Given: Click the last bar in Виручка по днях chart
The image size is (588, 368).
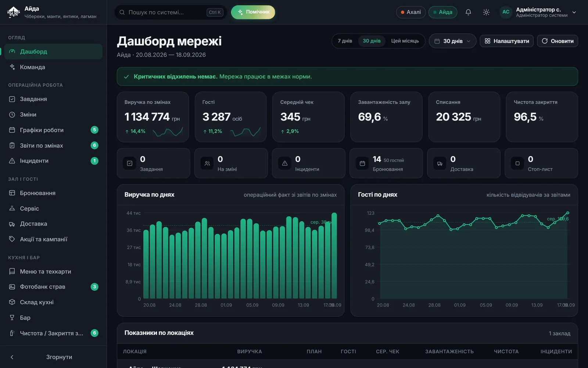Looking at the screenshot, I should coord(334,255).
